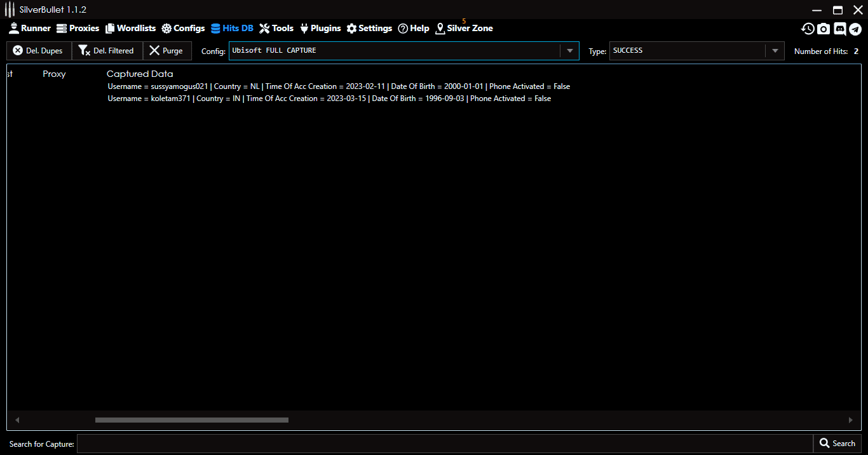The image size is (868, 455).
Task: Open the Plugins section
Action: coord(320,28)
